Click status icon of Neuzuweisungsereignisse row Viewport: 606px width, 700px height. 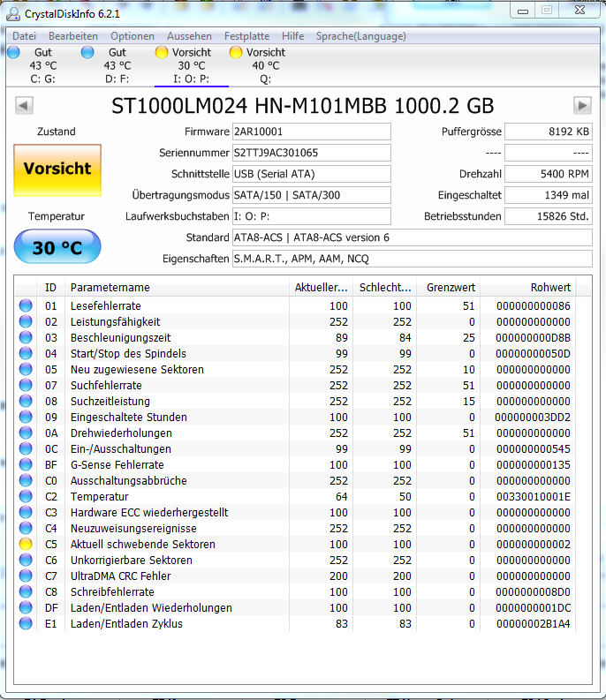(26, 528)
